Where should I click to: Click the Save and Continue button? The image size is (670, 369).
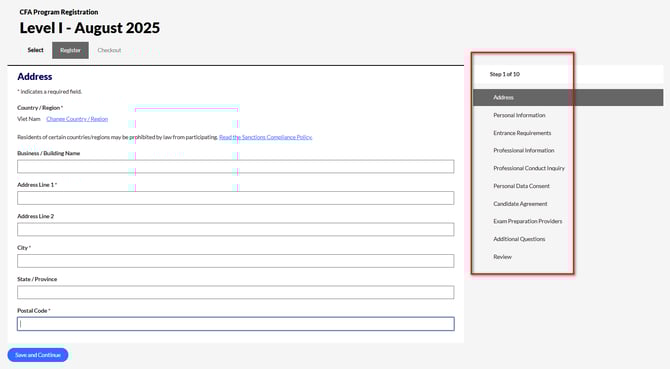tap(38, 355)
